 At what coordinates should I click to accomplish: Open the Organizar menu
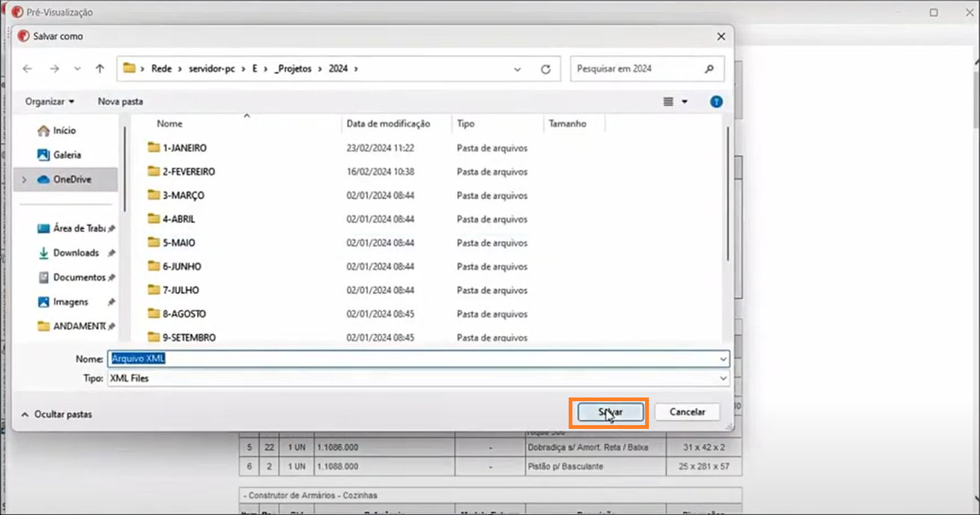click(x=49, y=101)
